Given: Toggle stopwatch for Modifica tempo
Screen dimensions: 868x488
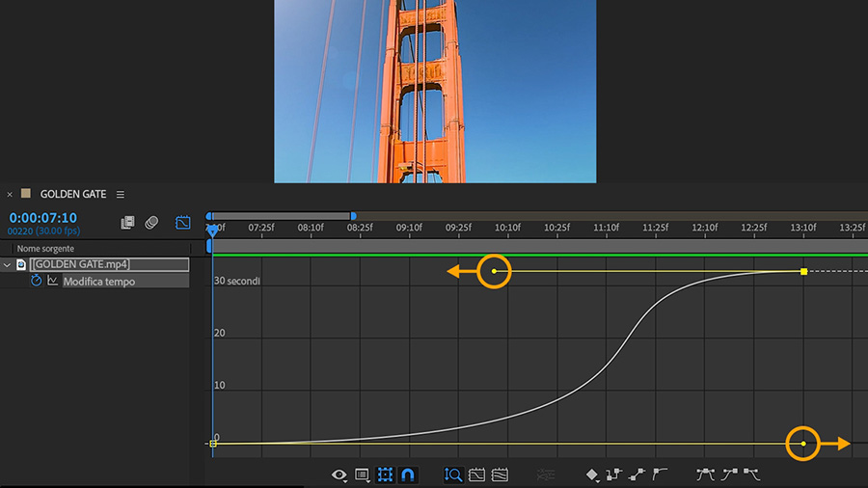Looking at the screenshot, I should tap(36, 281).
